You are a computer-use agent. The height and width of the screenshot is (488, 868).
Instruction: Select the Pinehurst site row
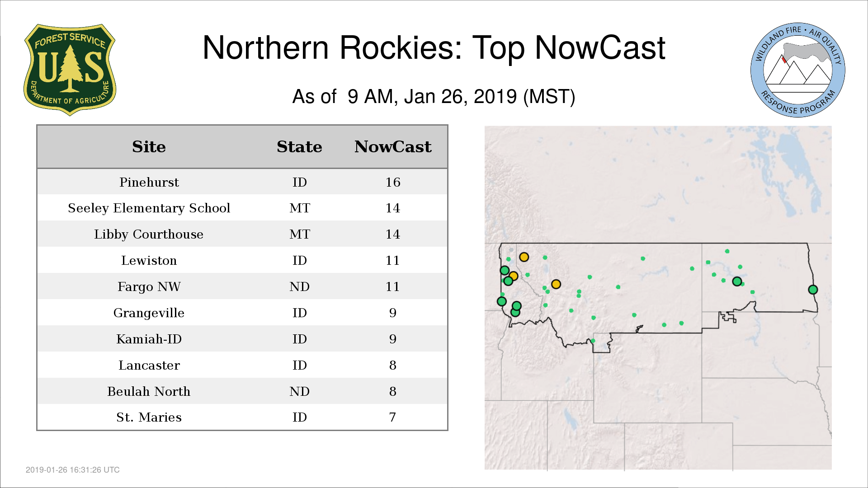pos(149,182)
